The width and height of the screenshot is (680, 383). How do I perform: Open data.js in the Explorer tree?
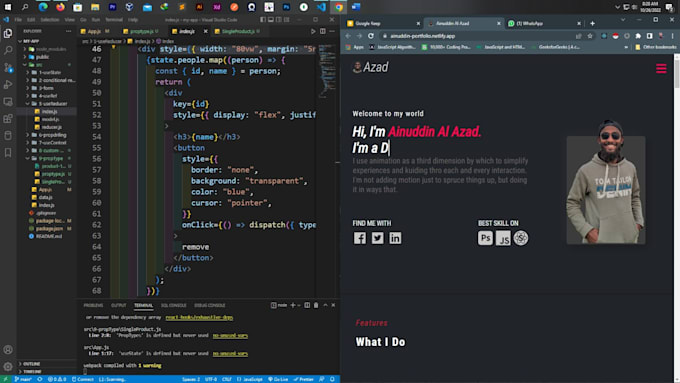46,197
